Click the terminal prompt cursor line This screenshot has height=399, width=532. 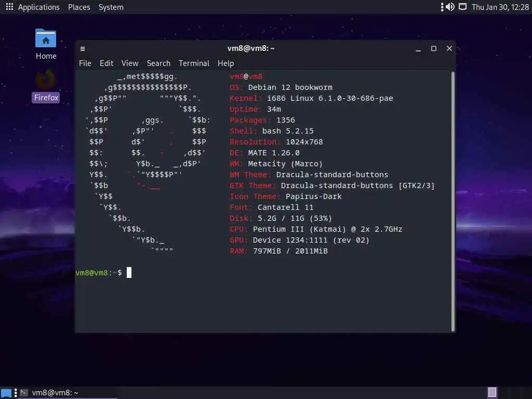pyautogui.click(x=129, y=272)
